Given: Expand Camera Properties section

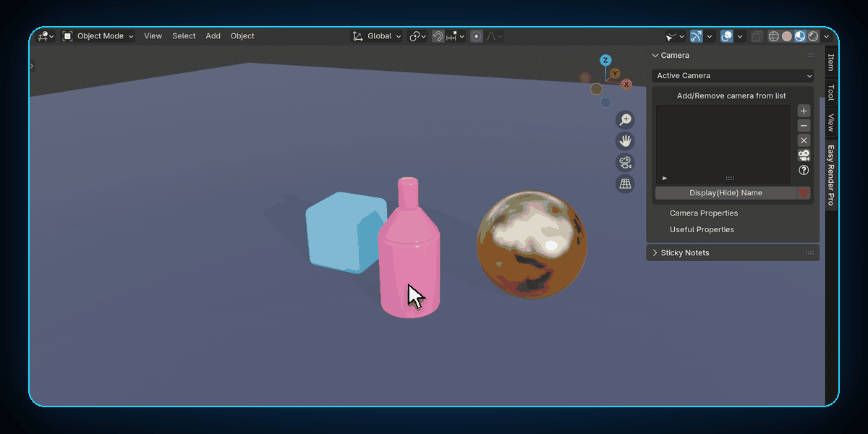Looking at the screenshot, I should click(704, 213).
